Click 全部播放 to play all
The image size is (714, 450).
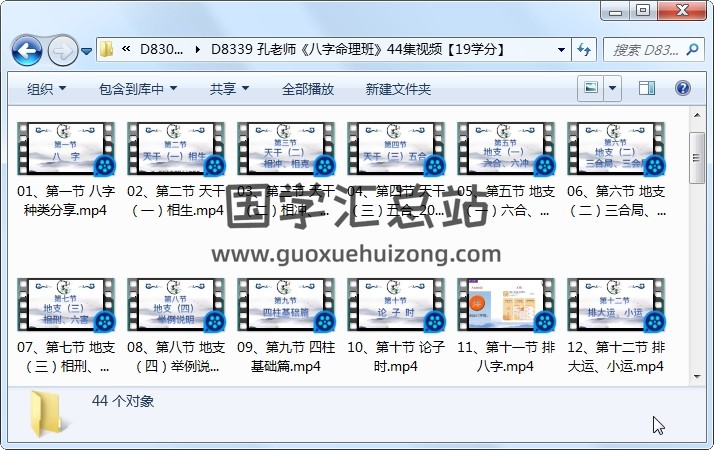[308, 89]
